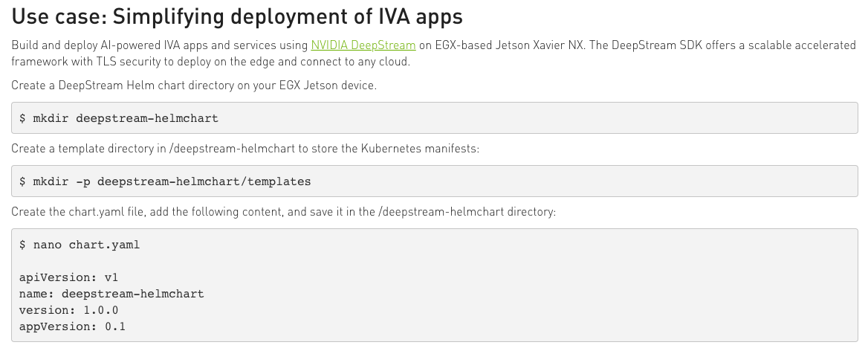868x348 pixels.
Task: Click the 'apiVersion: v1' line
Action: coord(68,277)
